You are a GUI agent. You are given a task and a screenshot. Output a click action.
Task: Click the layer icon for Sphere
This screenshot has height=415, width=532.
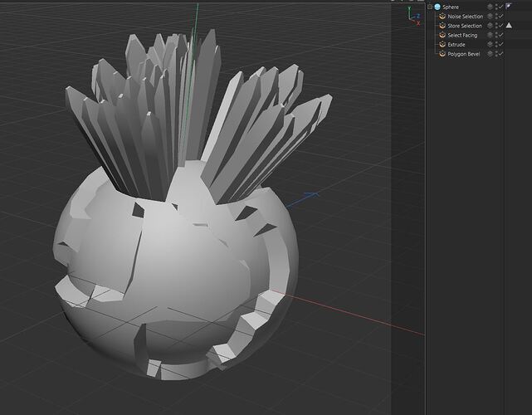click(490, 7)
